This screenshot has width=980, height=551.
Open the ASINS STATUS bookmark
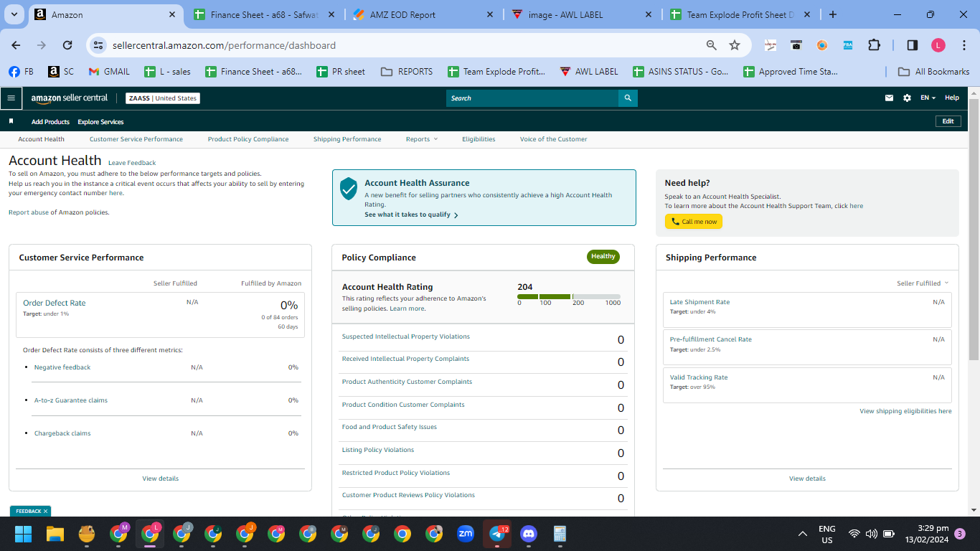[680, 72]
